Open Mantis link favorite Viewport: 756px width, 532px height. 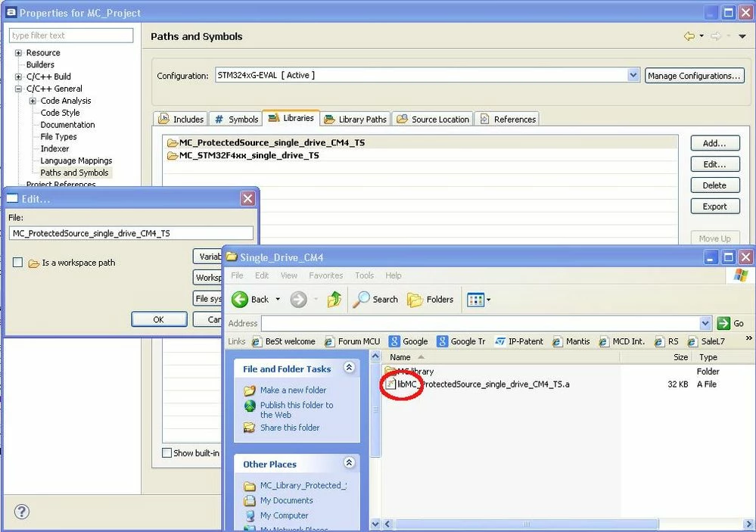point(571,341)
